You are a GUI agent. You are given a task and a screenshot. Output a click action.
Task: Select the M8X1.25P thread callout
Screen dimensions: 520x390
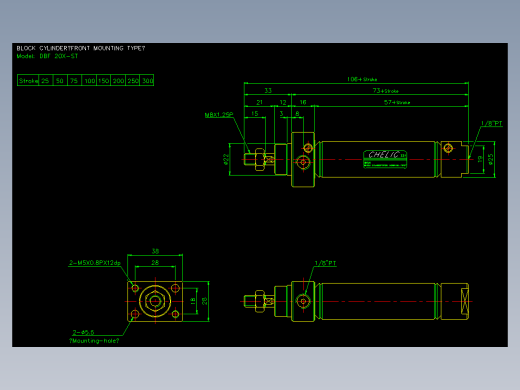pos(219,115)
